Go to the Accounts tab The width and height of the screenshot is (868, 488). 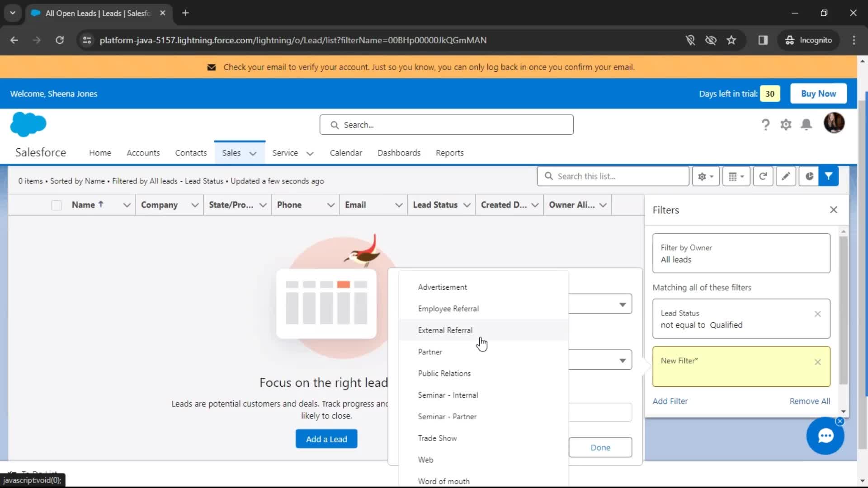point(143,153)
